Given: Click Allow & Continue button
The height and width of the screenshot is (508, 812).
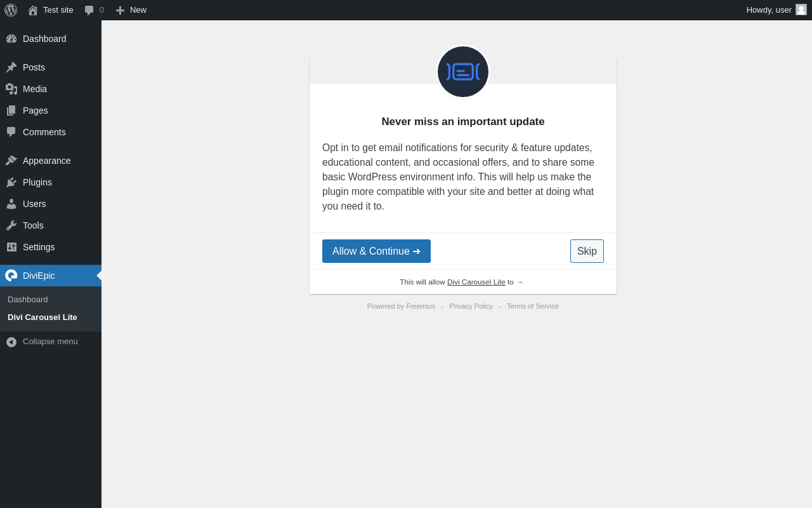Looking at the screenshot, I should pos(376,251).
